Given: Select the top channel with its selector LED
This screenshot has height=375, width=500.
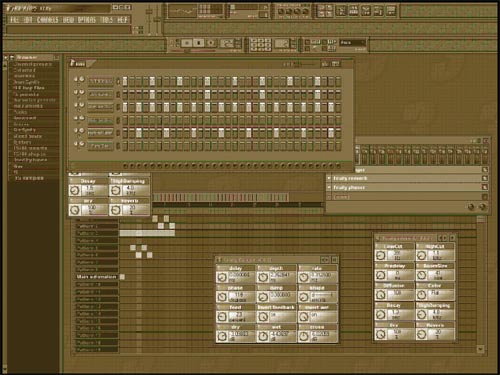Looking at the screenshot, I should pos(118,81).
